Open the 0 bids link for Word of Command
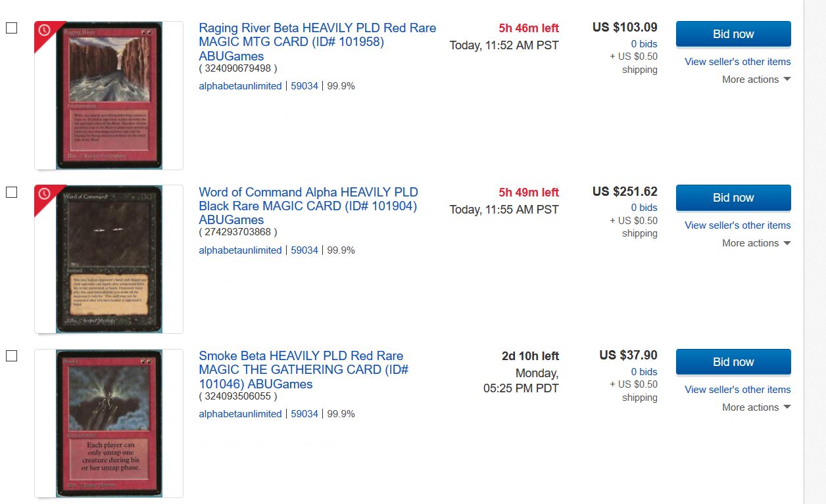The height and width of the screenshot is (504, 826). [x=644, y=208]
